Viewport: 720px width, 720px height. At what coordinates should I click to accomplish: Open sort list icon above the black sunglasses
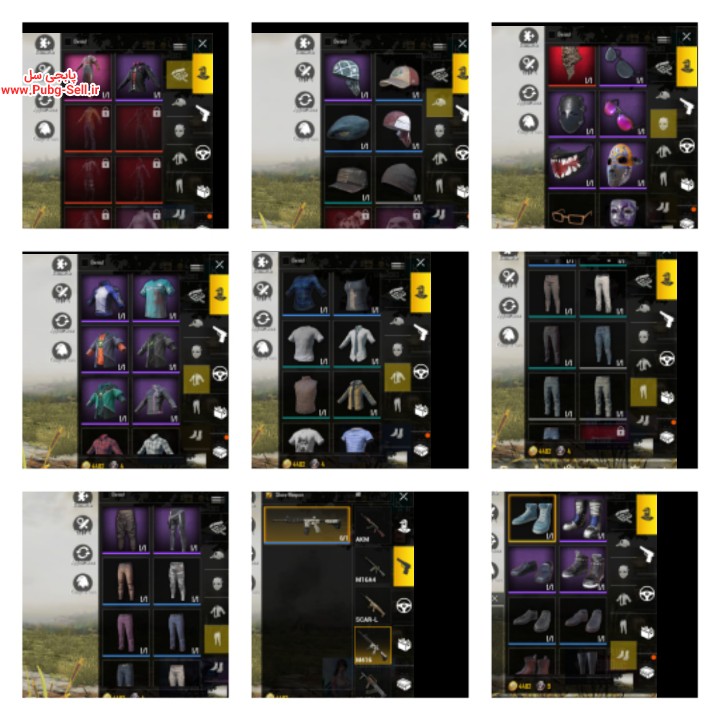click(x=663, y=39)
